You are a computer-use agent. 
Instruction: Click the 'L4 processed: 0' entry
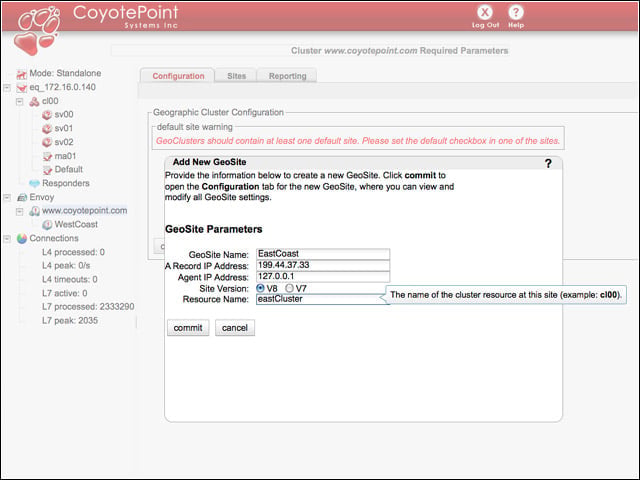pyautogui.click(x=73, y=252)
